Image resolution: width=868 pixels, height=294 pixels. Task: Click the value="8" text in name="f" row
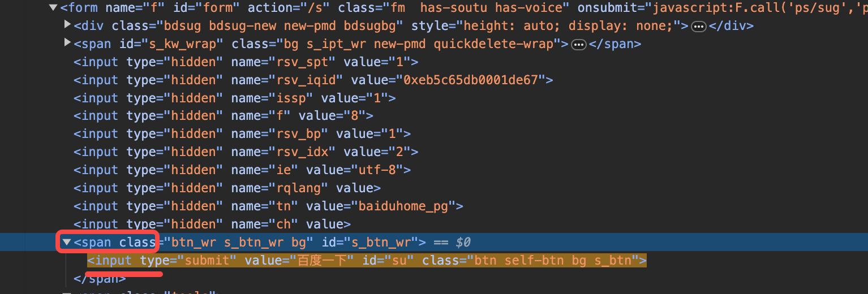click(x=332, y=116)
